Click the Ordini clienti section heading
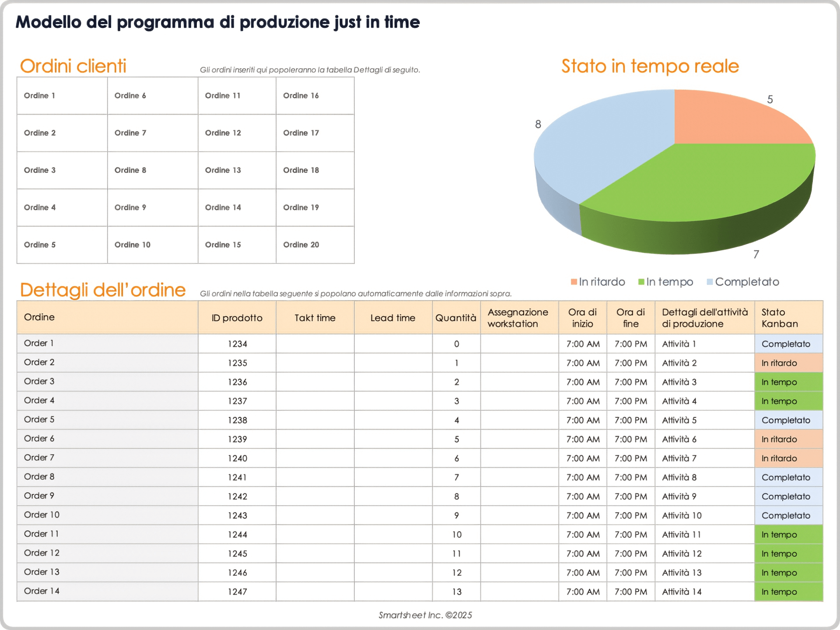Screen dimensions: 840x630 click(73, 66)
